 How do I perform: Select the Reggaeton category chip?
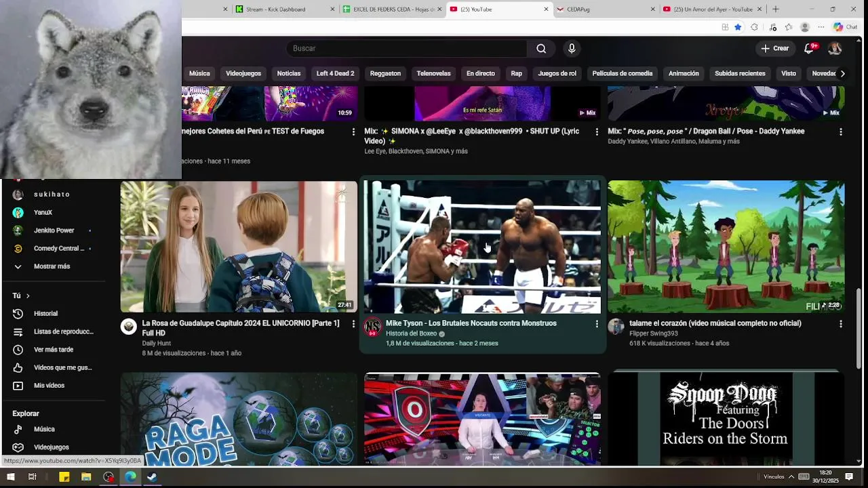385,73
